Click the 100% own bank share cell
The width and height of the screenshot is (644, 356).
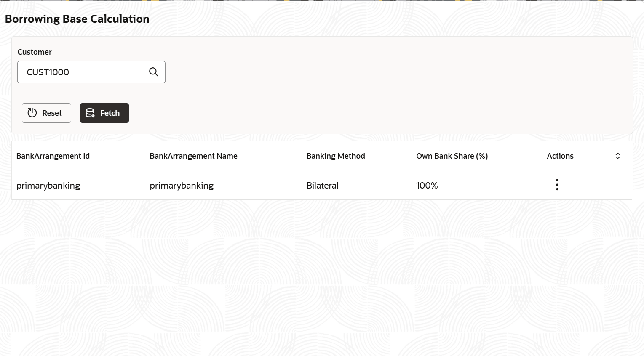pos(477,185)
